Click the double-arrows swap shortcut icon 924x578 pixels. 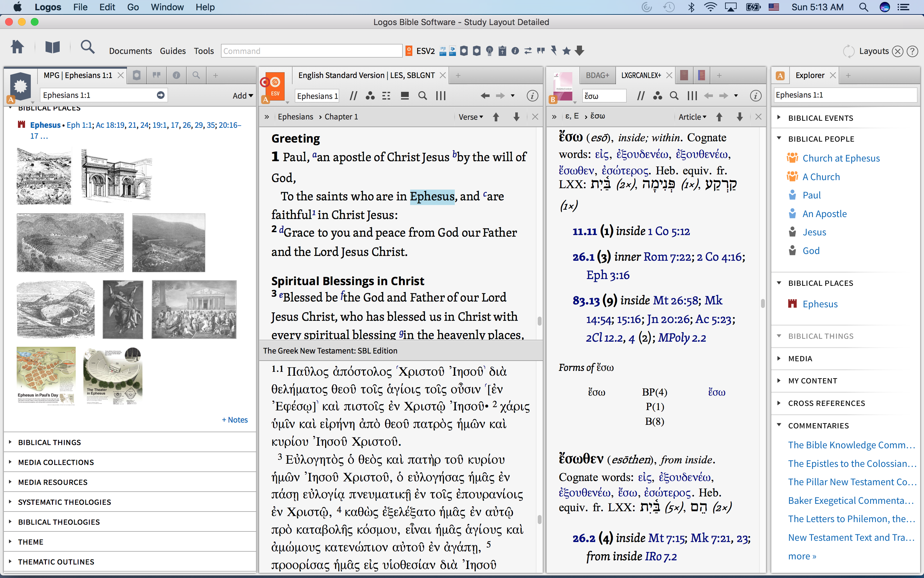[528, 51]
